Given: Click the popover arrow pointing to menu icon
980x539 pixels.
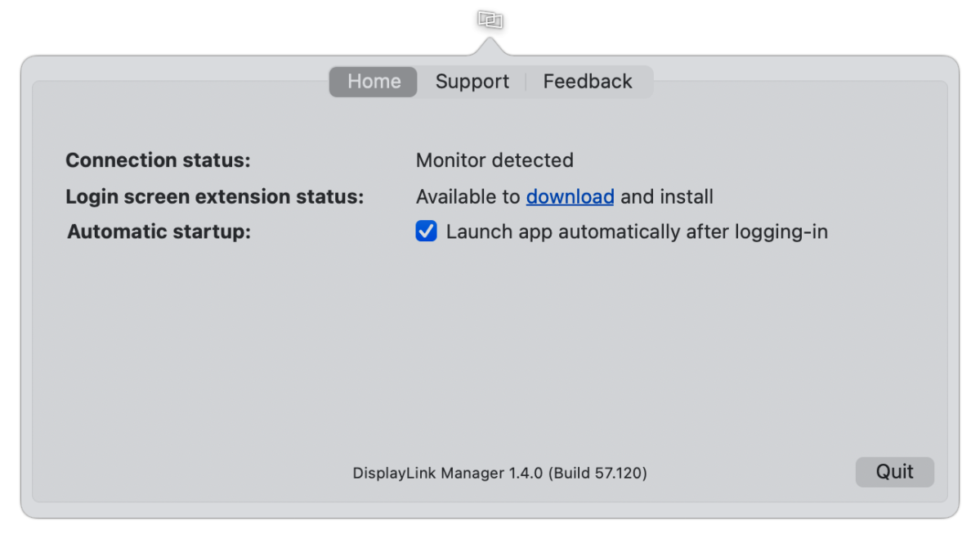Looking at the screenshot, I should (490, 47).
